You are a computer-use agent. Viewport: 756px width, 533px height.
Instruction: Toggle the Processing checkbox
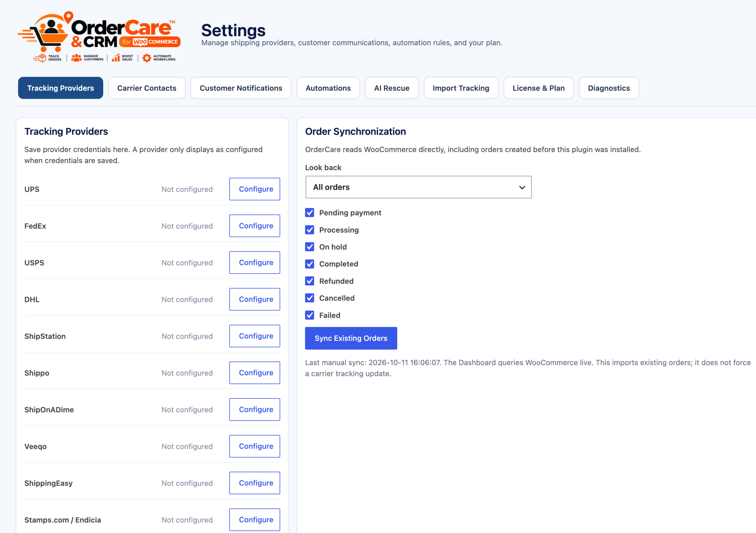coord(309,230)
